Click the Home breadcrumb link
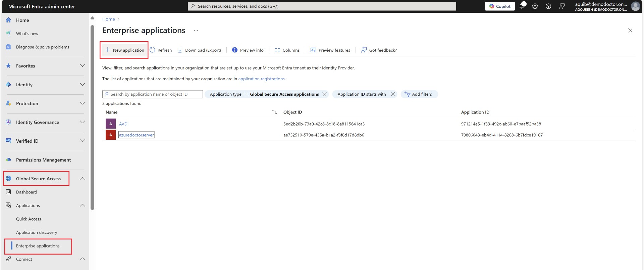This screenshot has width=644, height=270. point(108,19)
